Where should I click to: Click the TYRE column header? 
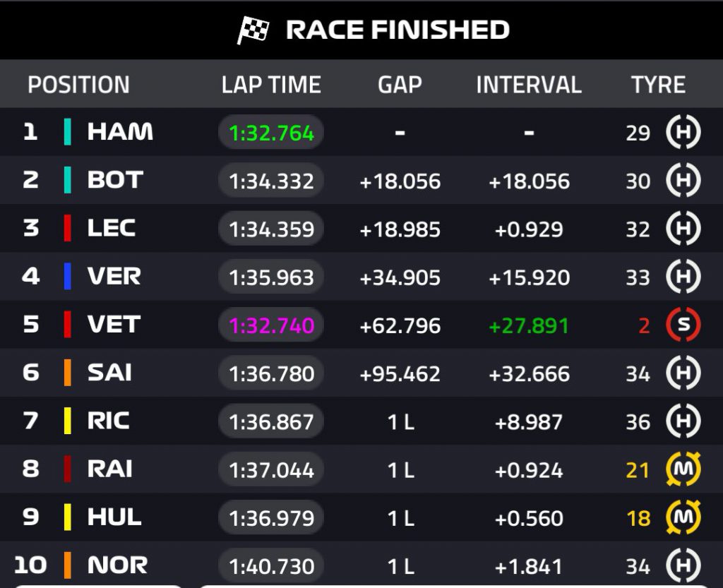click(x=658, y=85)
